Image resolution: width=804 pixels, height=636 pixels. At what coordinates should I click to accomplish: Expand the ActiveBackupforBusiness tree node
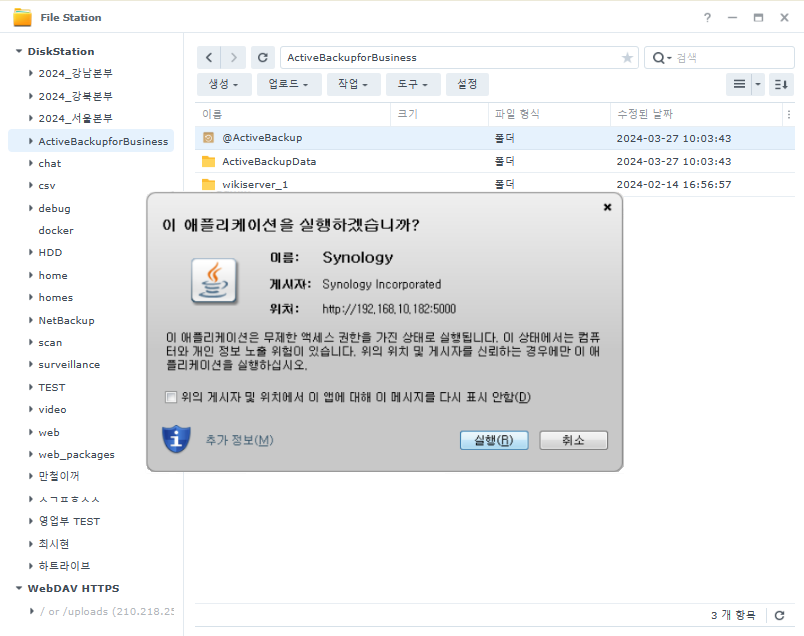(31, 141)
